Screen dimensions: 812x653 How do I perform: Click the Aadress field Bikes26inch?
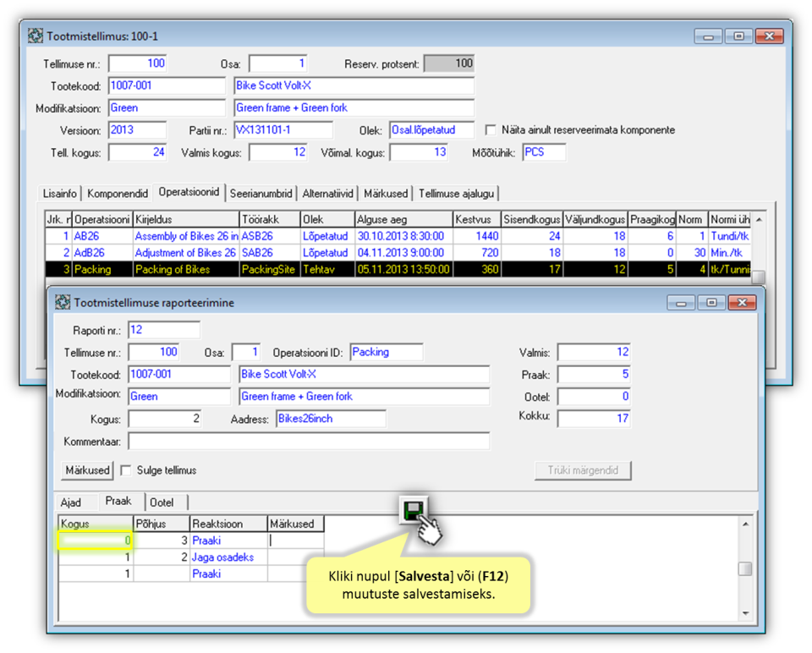coord(331,420)
